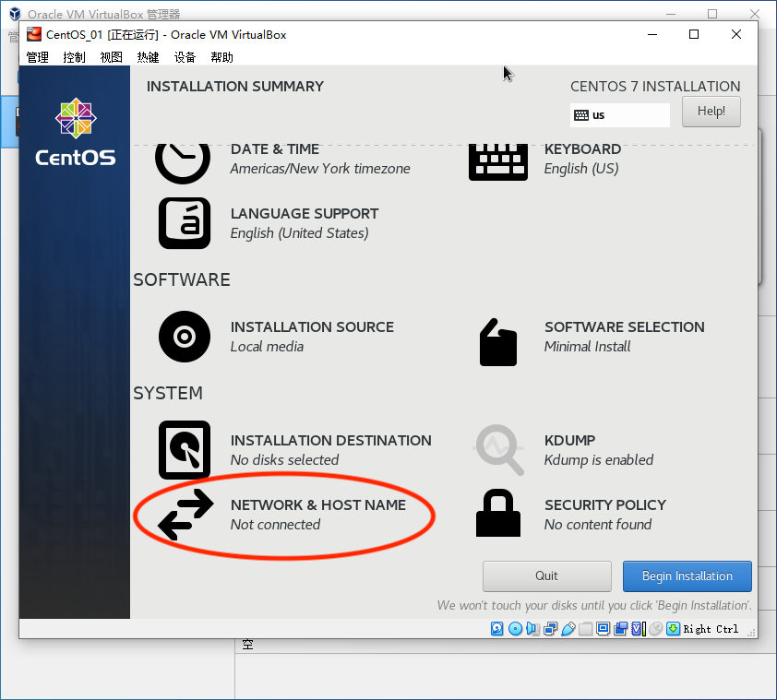Open Network & Host Name arrows icon
The height and width of the screenshot is (700, 777).
click(185, 515)
